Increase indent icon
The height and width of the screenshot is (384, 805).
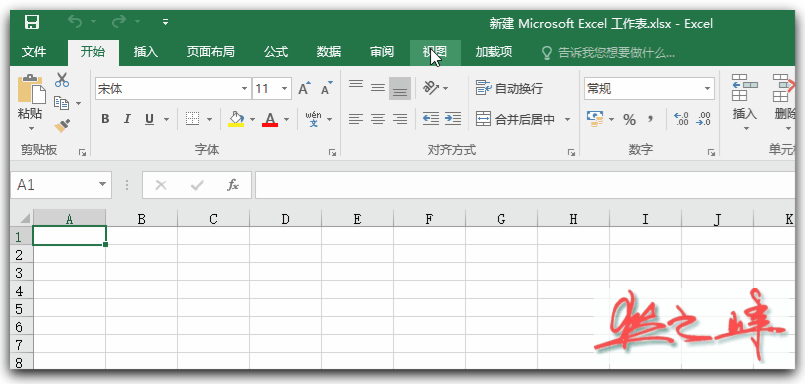coord(452,119)
